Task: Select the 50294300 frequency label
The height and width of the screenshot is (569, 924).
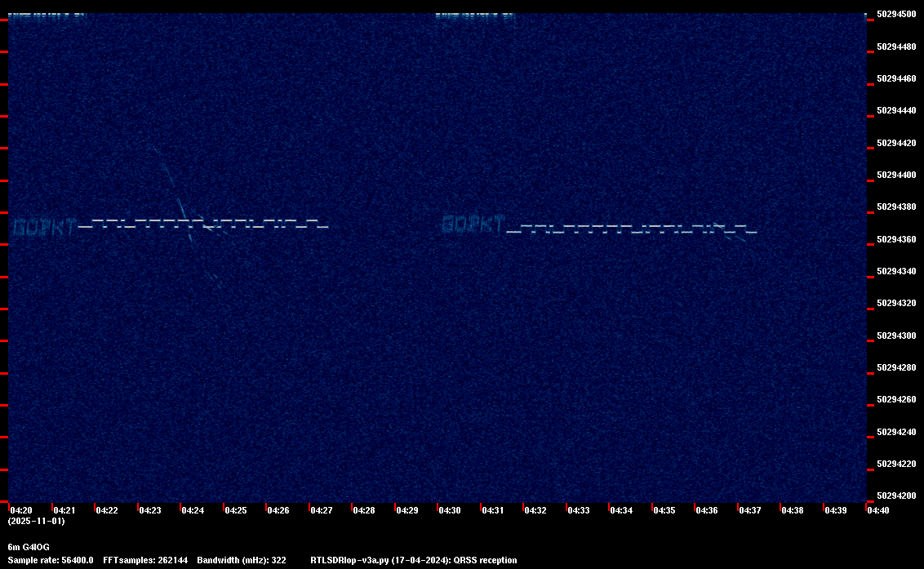Action: pyautogui.click(x=896, y=336)
